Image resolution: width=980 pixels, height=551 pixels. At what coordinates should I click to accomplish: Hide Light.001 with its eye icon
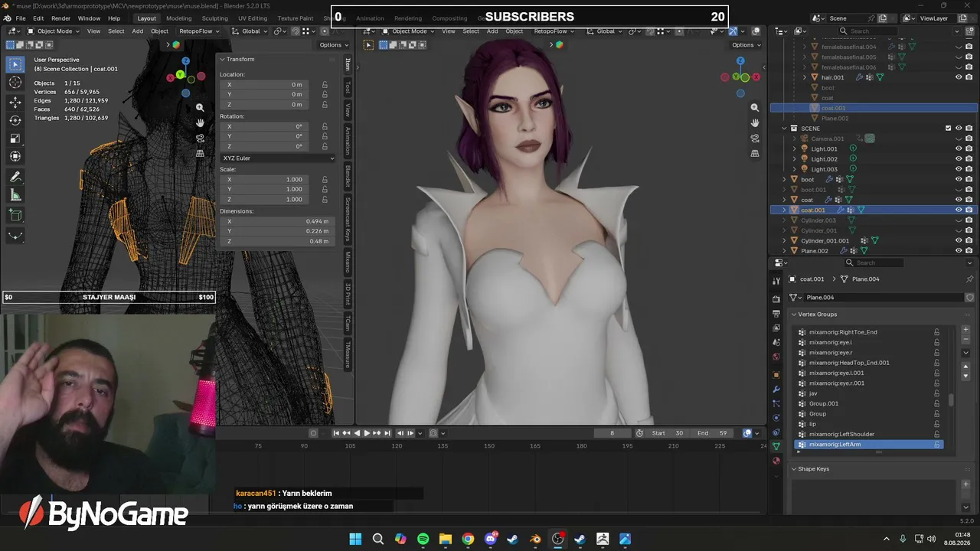959,148
